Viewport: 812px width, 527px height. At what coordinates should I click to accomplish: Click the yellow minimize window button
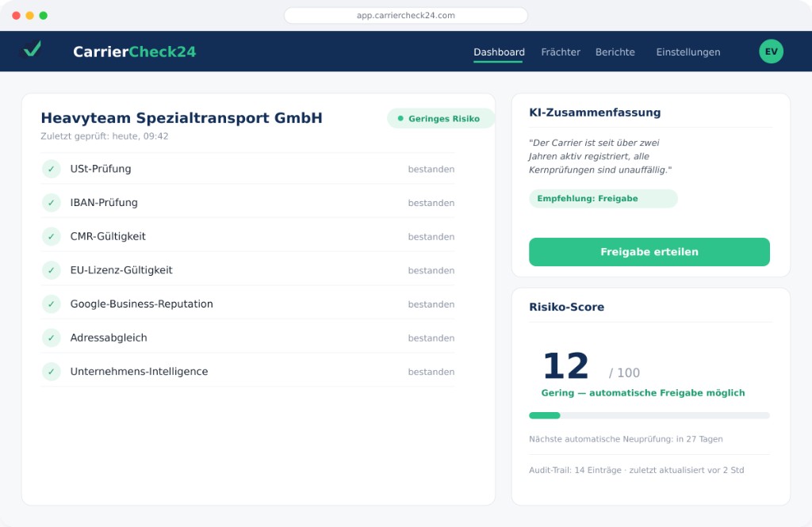coord(29,16)
